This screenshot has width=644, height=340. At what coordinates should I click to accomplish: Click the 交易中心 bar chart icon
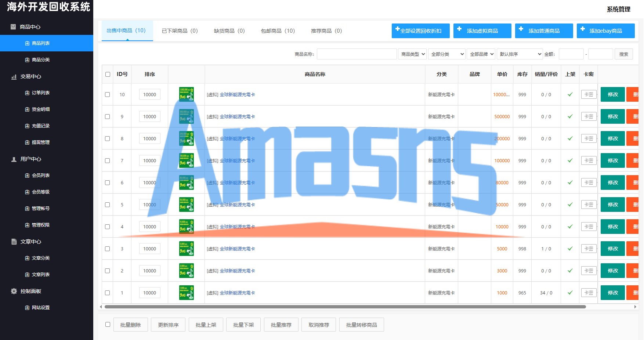coord(14,77)
